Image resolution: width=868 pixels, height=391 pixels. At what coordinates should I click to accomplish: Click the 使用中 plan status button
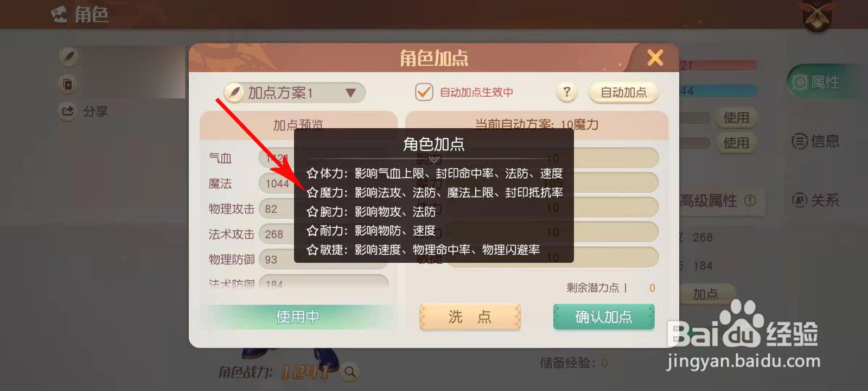pos(298,317)
